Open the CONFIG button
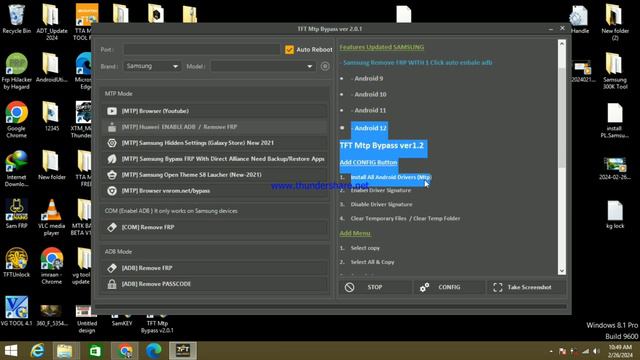The width and height of the screenshot is (640, 360). point(449,287)
